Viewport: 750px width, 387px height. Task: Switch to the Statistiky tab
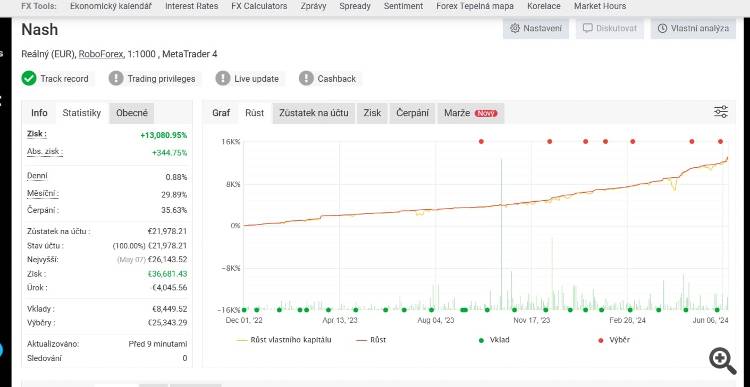point(82,113)
